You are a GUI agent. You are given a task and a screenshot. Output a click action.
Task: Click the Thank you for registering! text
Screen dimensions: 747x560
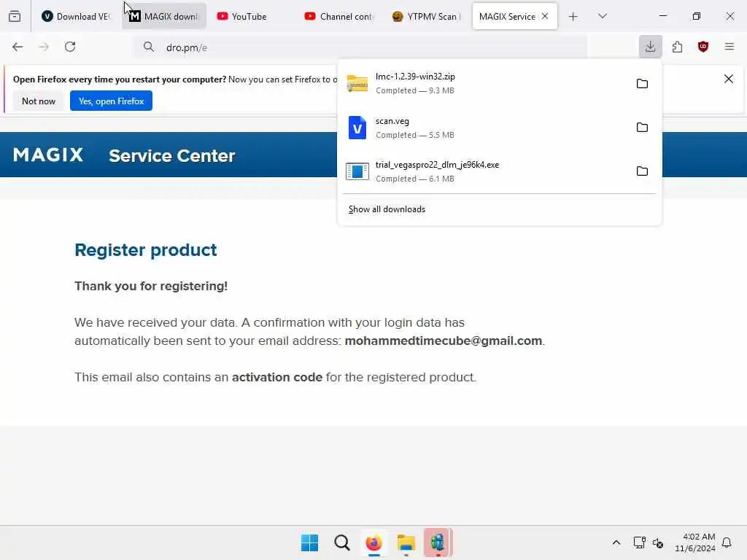(151, 286)
